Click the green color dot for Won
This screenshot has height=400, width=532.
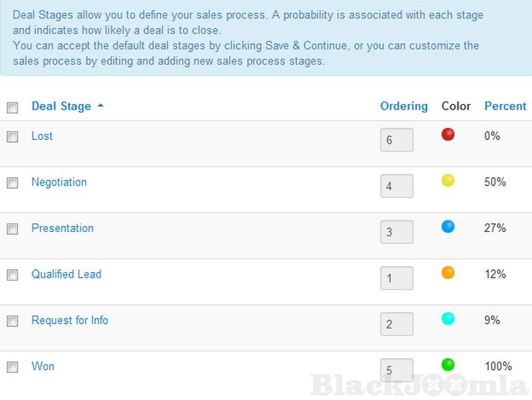(448, 364)
